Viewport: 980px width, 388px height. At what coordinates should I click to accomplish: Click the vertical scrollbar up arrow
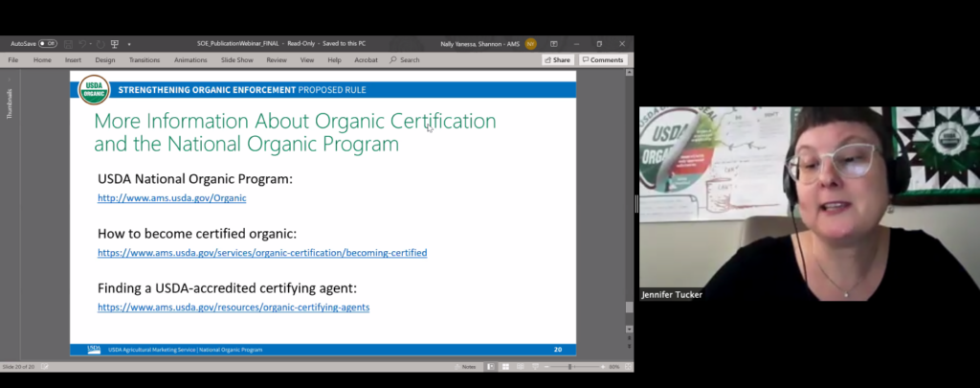click(630, 73)
